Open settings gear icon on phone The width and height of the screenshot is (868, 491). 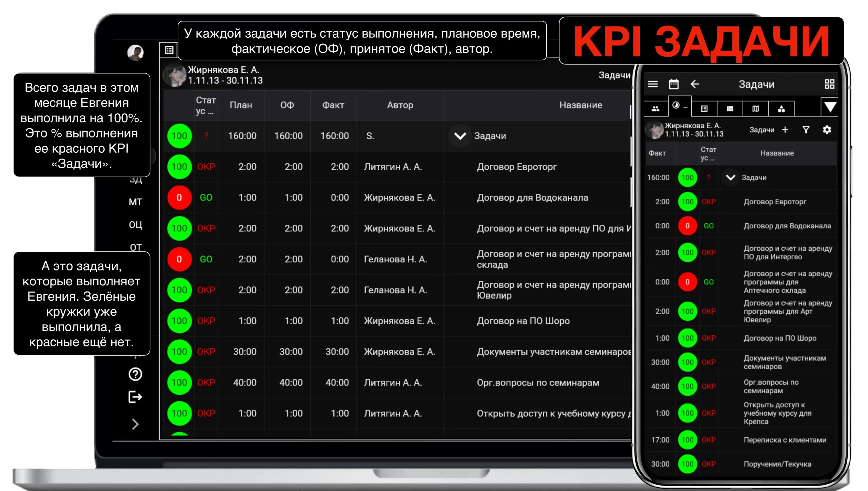click(x=827, y=130)
